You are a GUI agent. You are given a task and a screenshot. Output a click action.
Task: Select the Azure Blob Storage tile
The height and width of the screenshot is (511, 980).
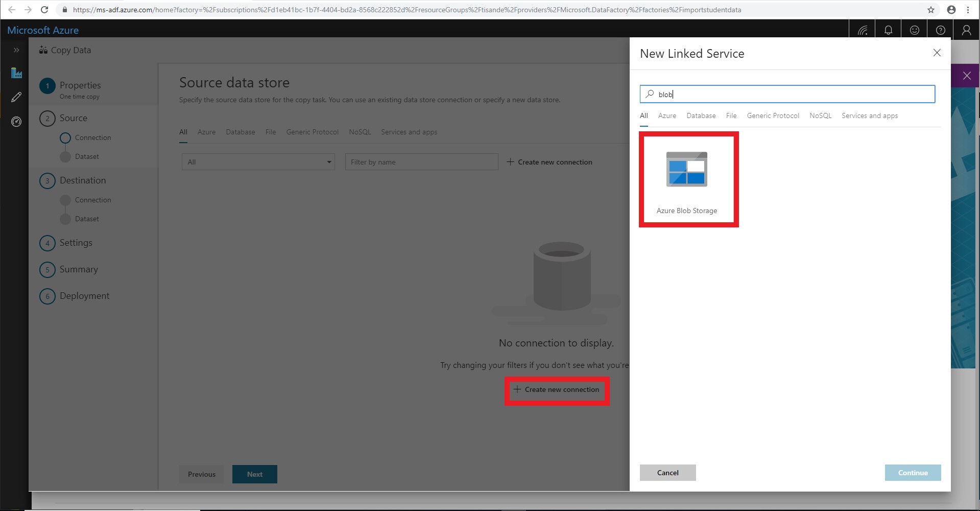pos(687,179)
